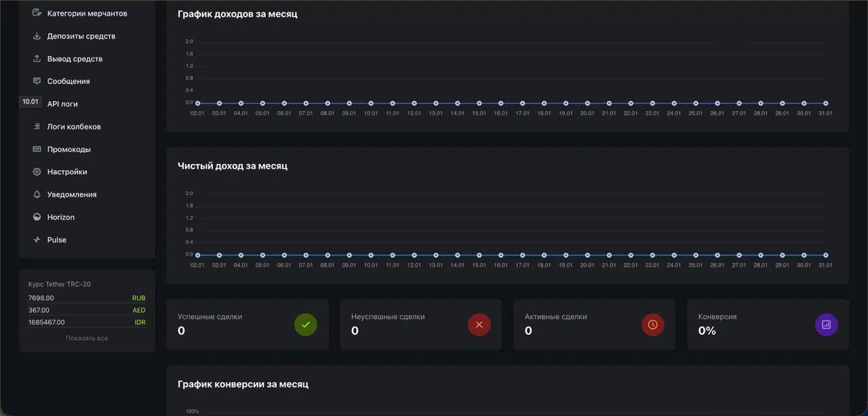Click the 31.01 point on net income chart

(825, 255)
